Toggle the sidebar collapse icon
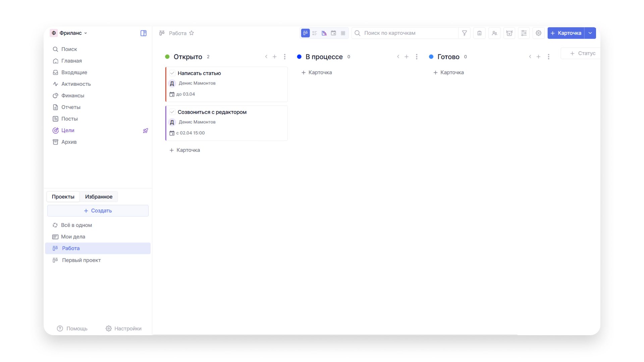Viewport: 644px width, 362px height. pos(143,33)
